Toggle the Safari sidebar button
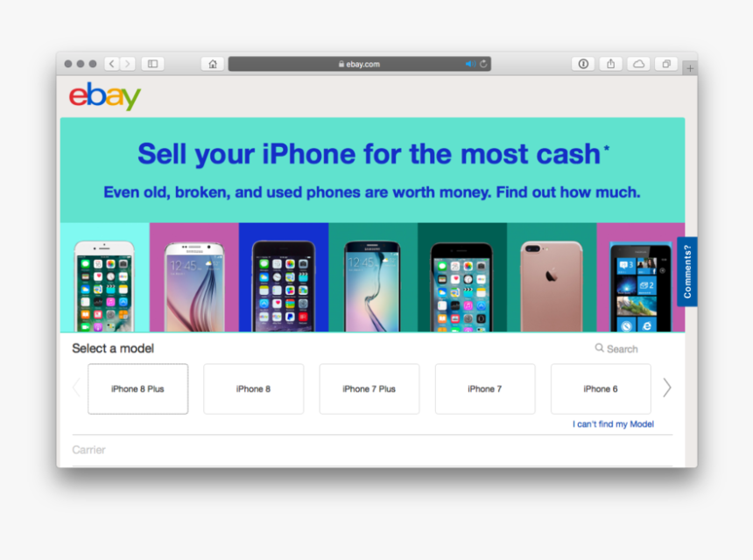The height and width of the screenshot is (560, 753). pyautogui.click(x=152, y=64)
